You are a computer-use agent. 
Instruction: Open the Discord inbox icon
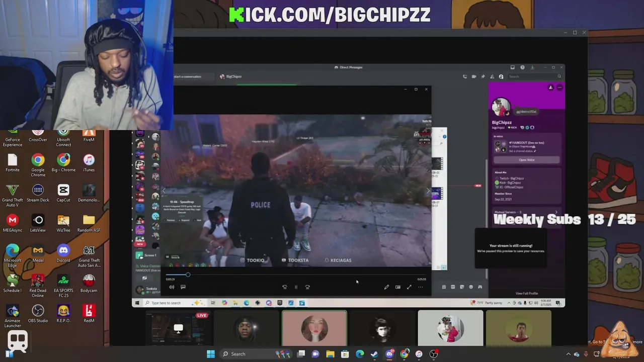pos(512,67)
